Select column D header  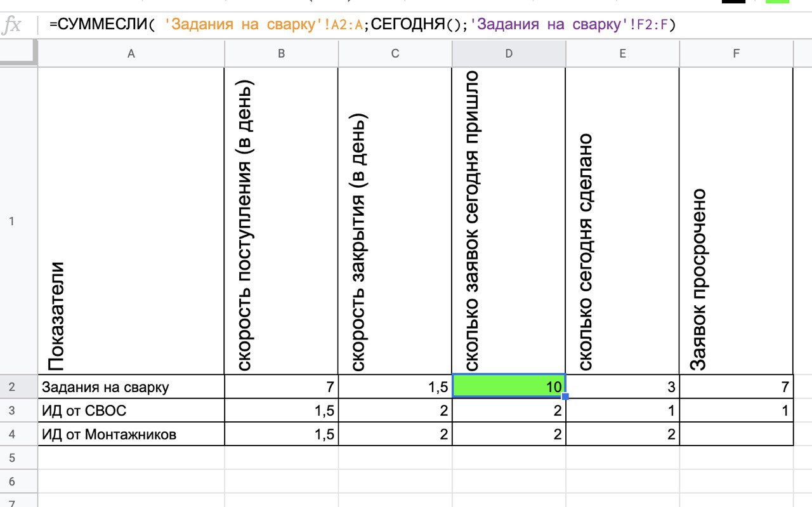click(x=509, y=54)
